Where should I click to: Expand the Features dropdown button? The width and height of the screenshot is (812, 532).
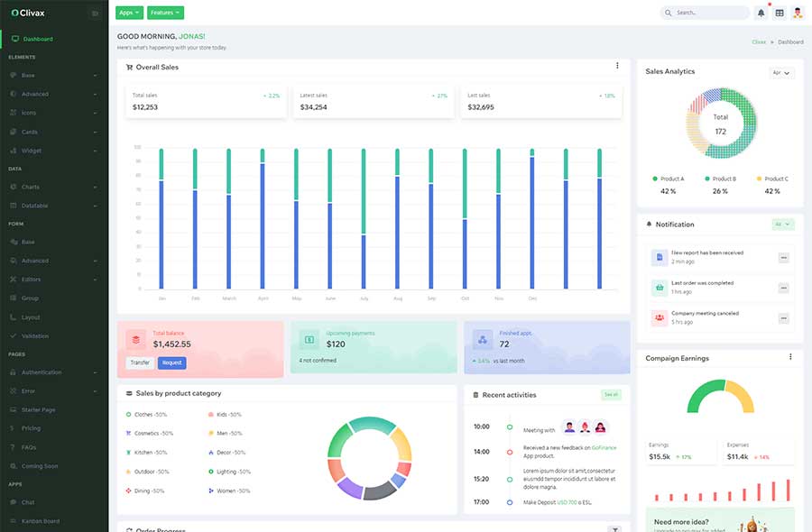point(165,13)
